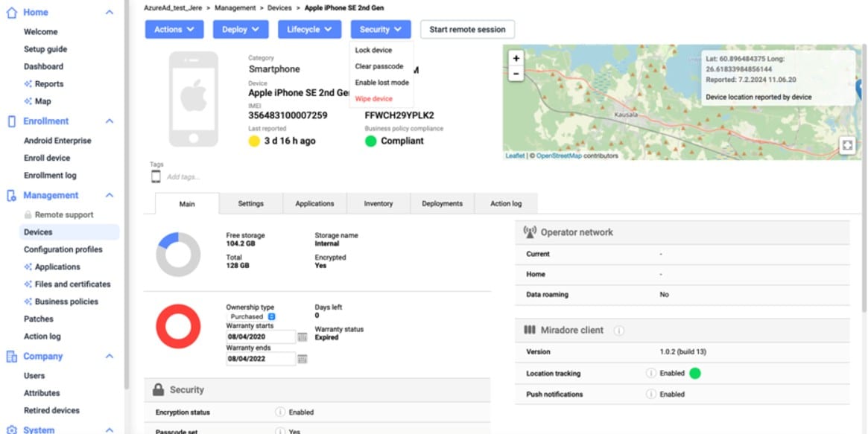The height and width of the screenshot is (434, 868).
Task: Open Dashboard in the sidebar
Action: (43, 66)
